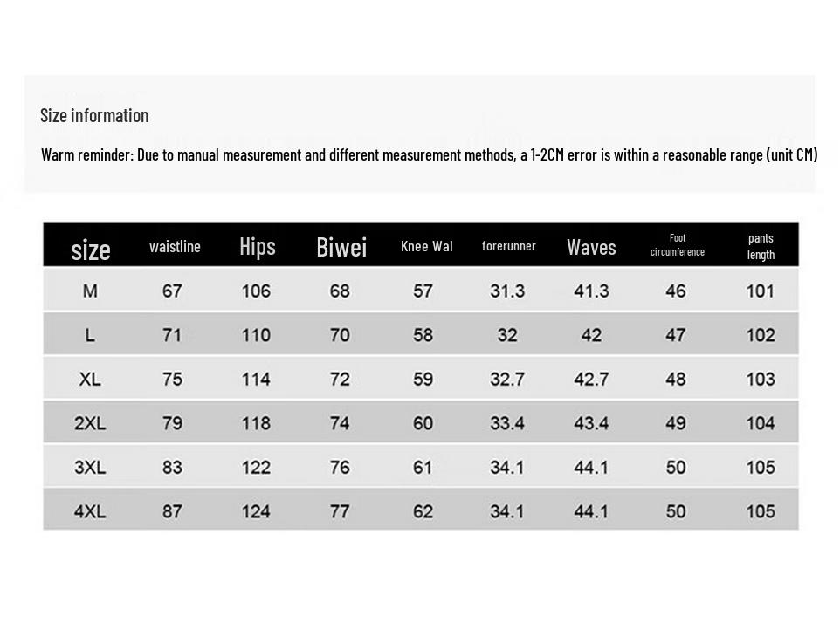Viewport: 840px width, 630px height.
Task: Select the 'waistline' column header
Action: pyautogui.click(x=175, y=247)
